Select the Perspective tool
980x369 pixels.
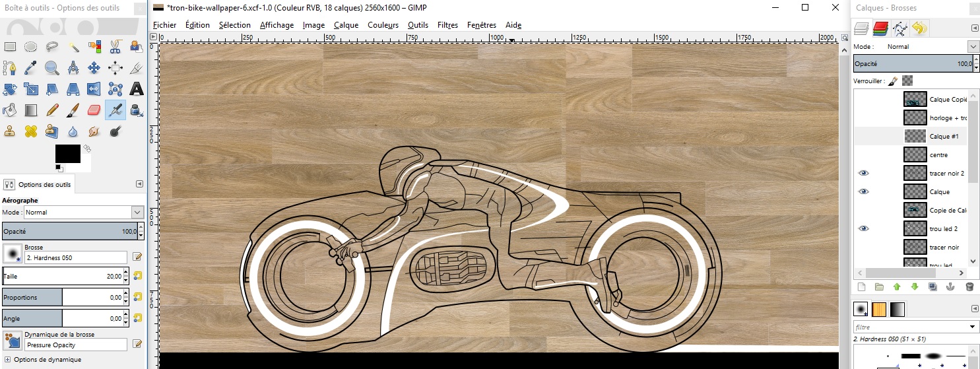73,89
